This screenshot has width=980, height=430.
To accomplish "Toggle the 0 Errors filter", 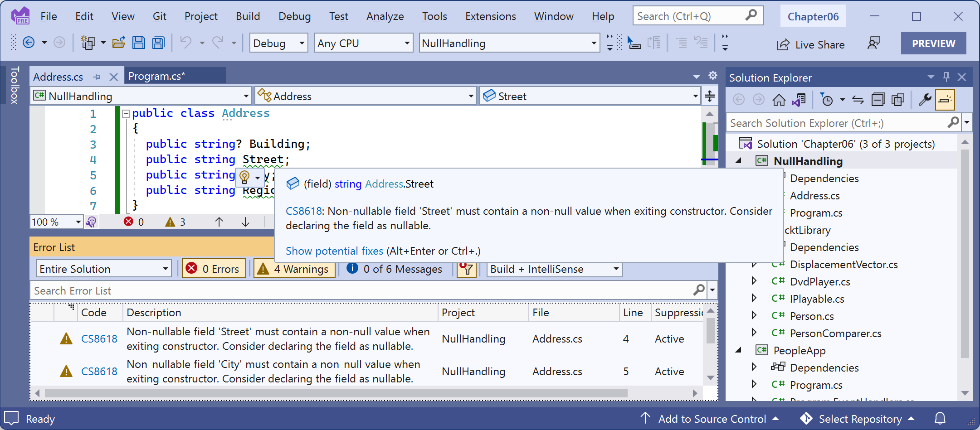I will 214,269.
